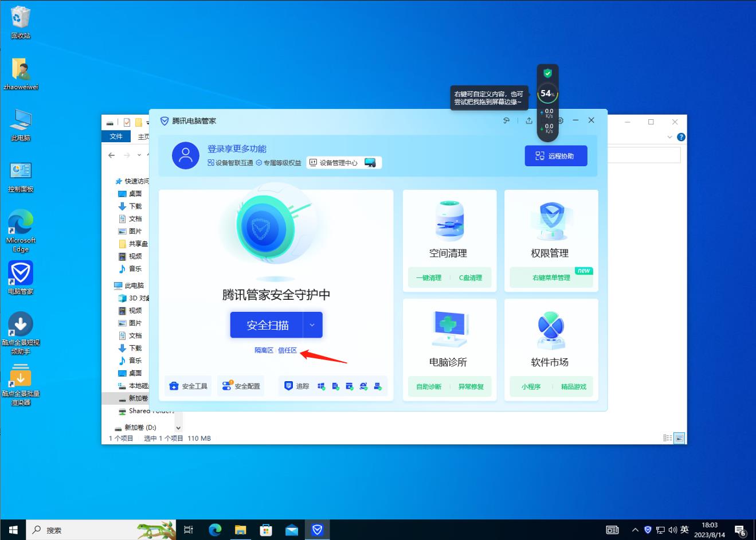Click the browser-window protection status icon
Viewport: 756px width, 540px height.
tap(350, 386)
